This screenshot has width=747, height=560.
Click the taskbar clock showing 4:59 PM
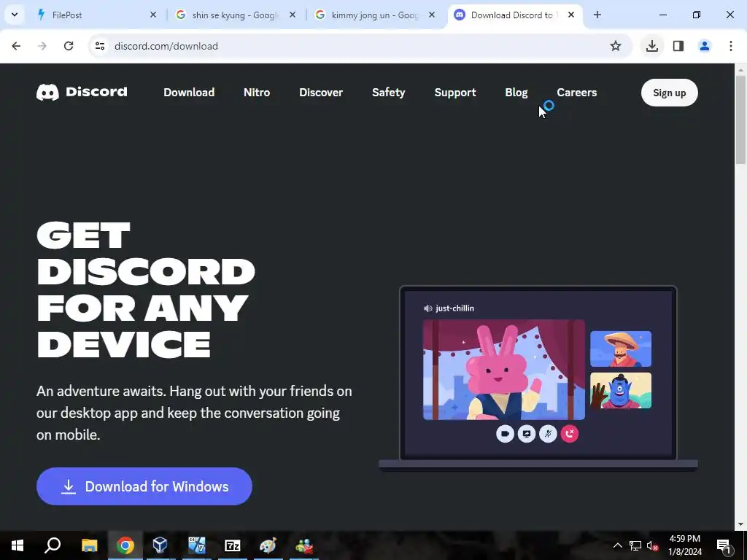[685, 545]
